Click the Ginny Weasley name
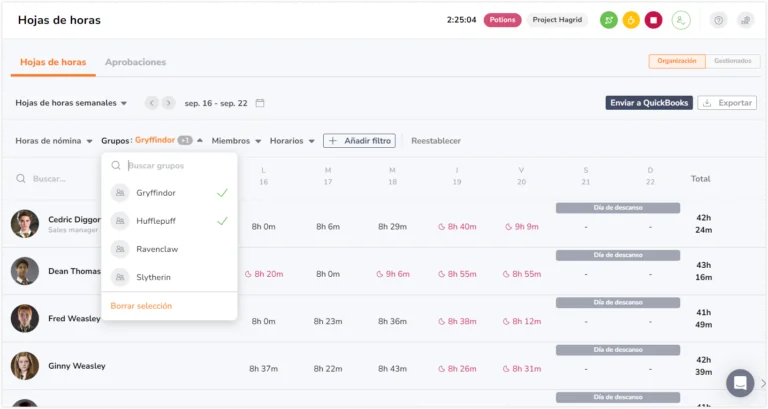 tap(77, 366)
